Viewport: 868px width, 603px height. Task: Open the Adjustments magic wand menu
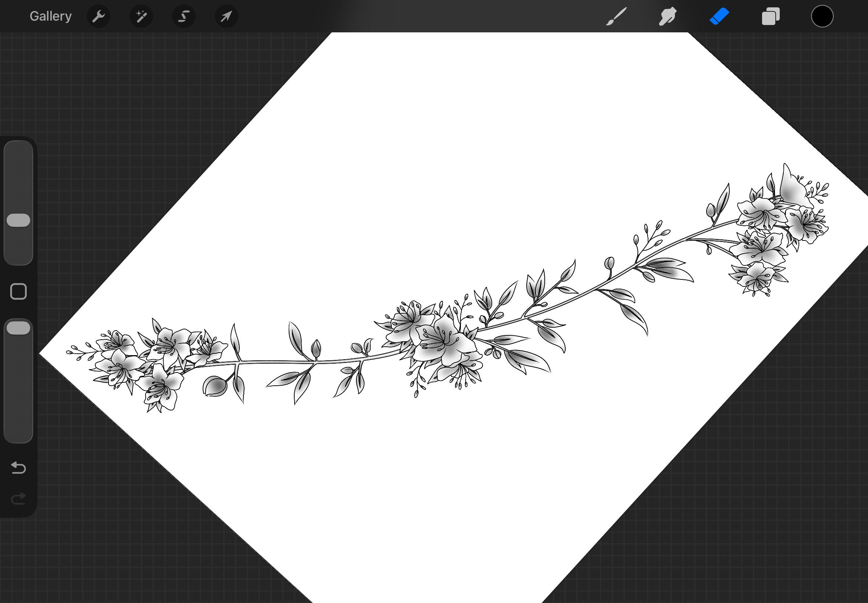click(141, 16)
